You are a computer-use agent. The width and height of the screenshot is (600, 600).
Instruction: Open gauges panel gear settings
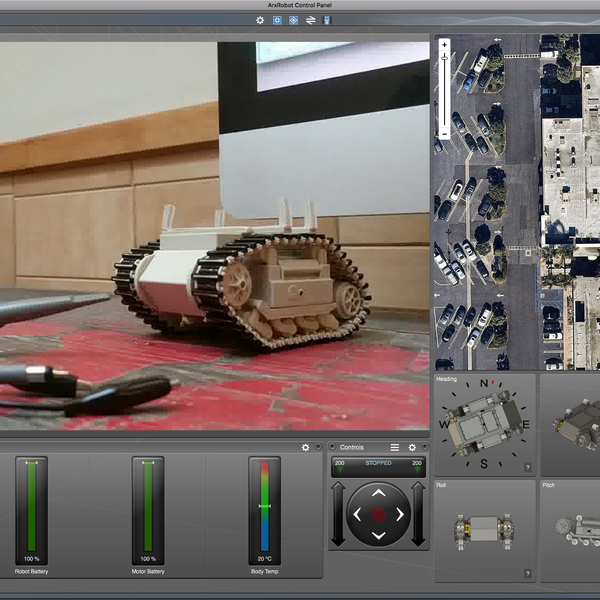pyautogui.click(x=306, y=447)
